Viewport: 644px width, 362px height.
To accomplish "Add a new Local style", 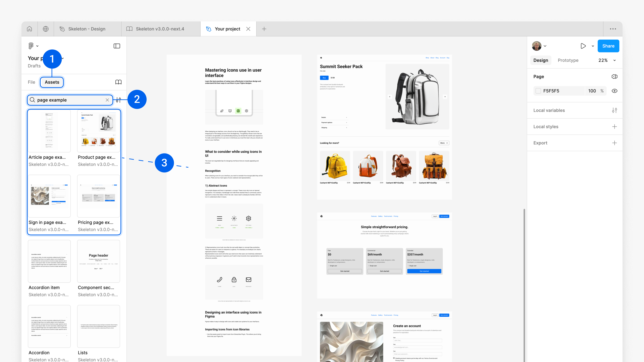I will [x=614, y=127].
